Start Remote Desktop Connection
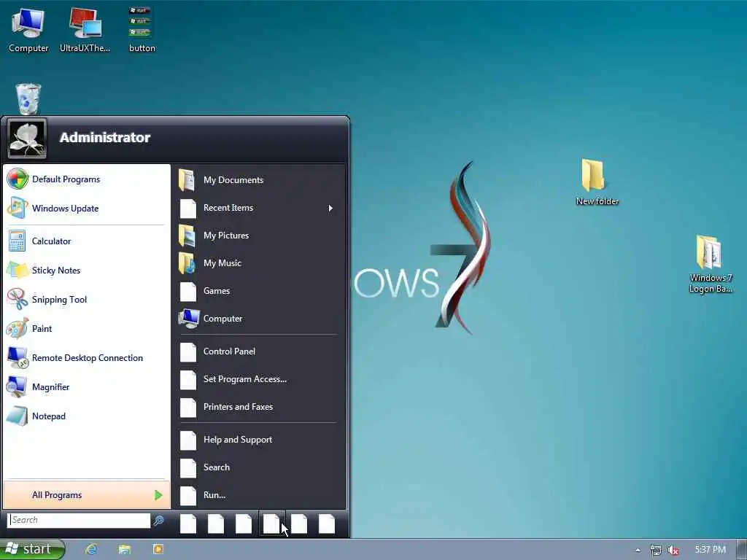This screenshot has width=747, height=560. 86,358
